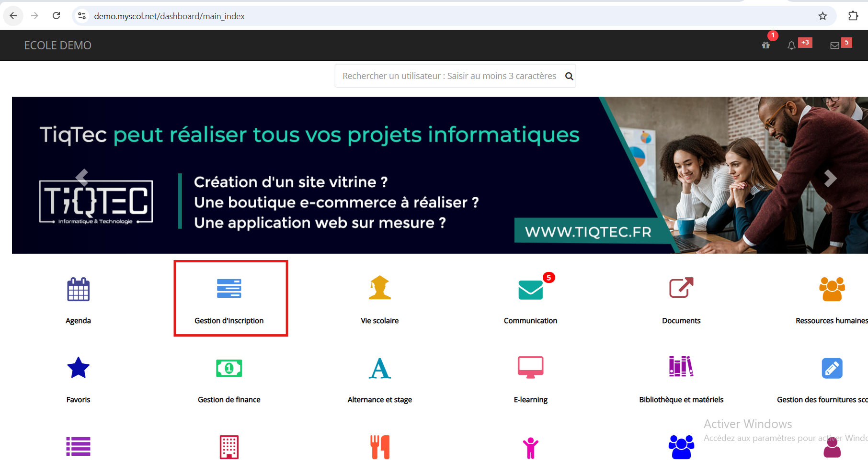Open Bibliothèque et matériels module
The image size is (868, 462).
[x=681, y=367]
